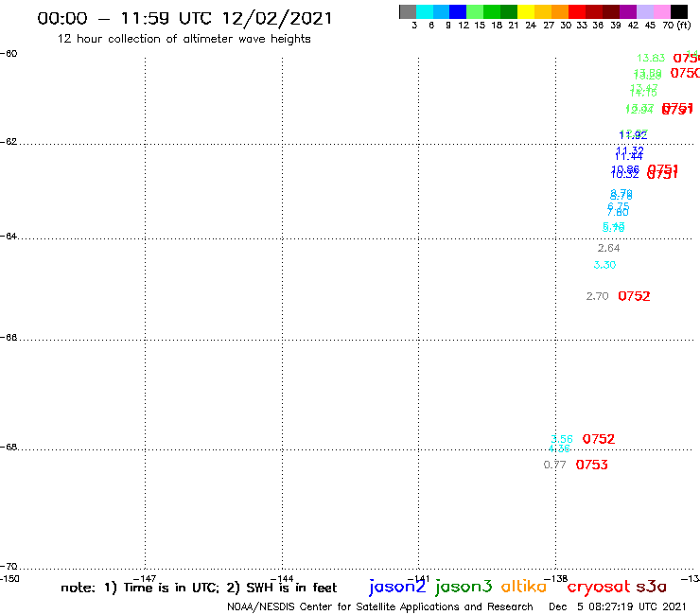Click time stamp 0752 beside value 3.56
Screen dimensions: 700x615
pyautogui.click(x=599, y=439)
